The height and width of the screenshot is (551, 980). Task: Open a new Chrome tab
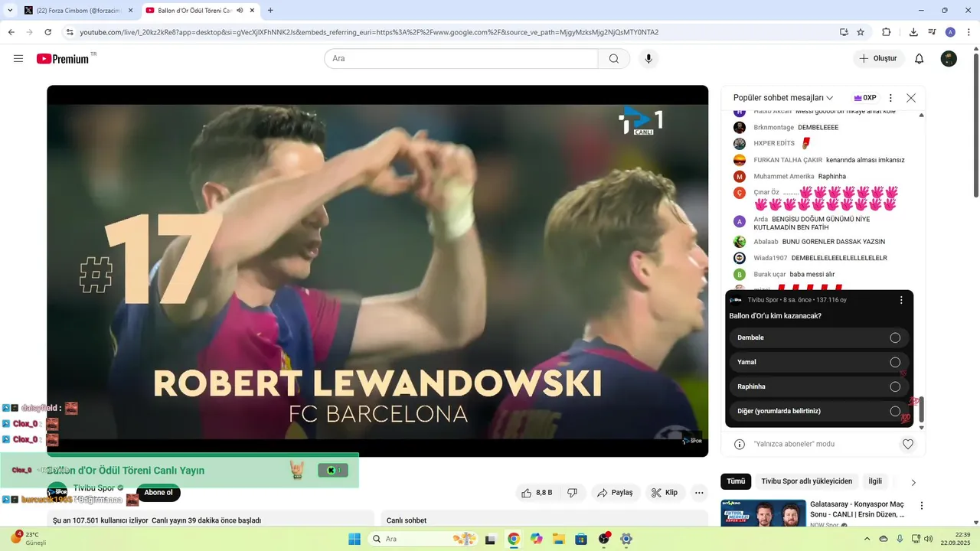270,11
